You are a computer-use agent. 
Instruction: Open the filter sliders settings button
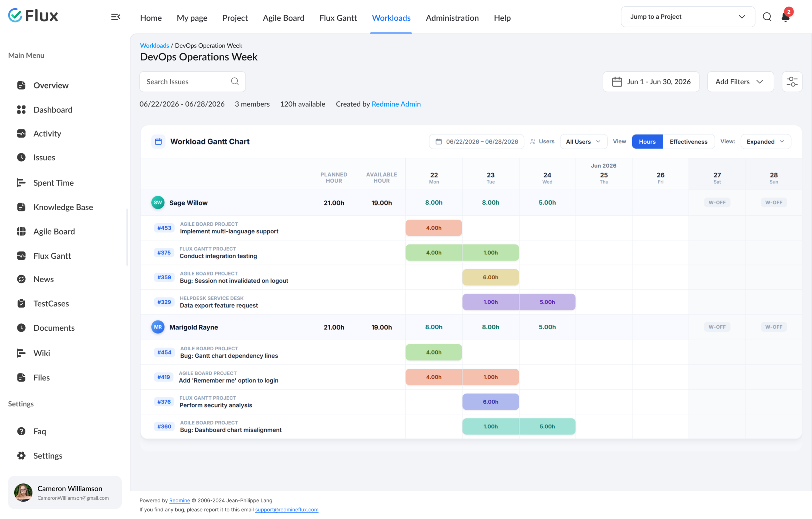(x=792, y=81)
